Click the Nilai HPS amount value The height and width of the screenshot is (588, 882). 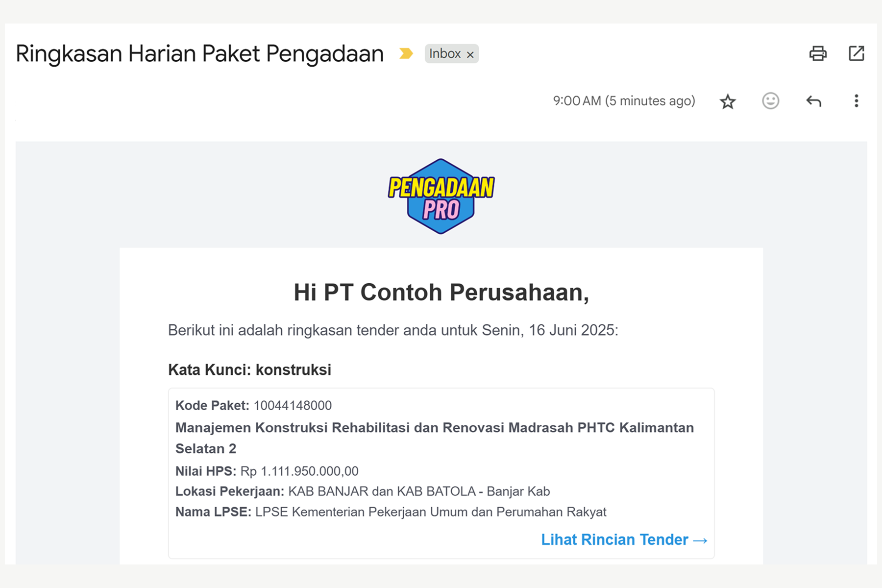tap(299, 471)
